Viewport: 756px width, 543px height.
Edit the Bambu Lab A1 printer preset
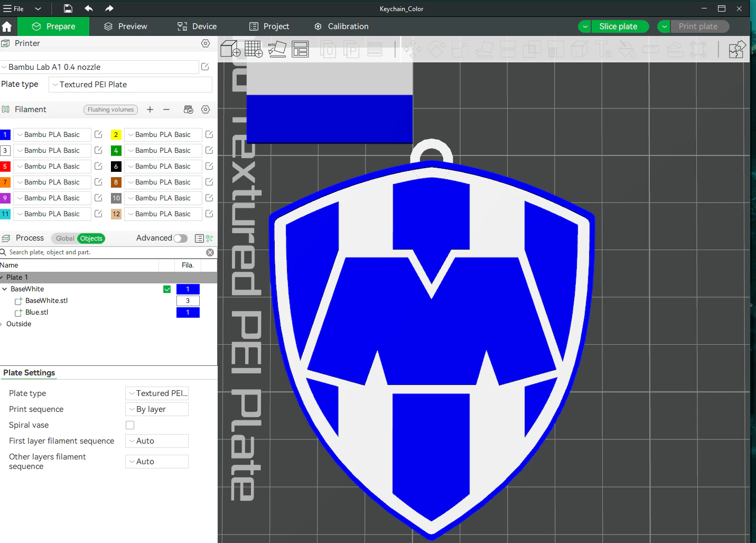(x=205, y=67)
